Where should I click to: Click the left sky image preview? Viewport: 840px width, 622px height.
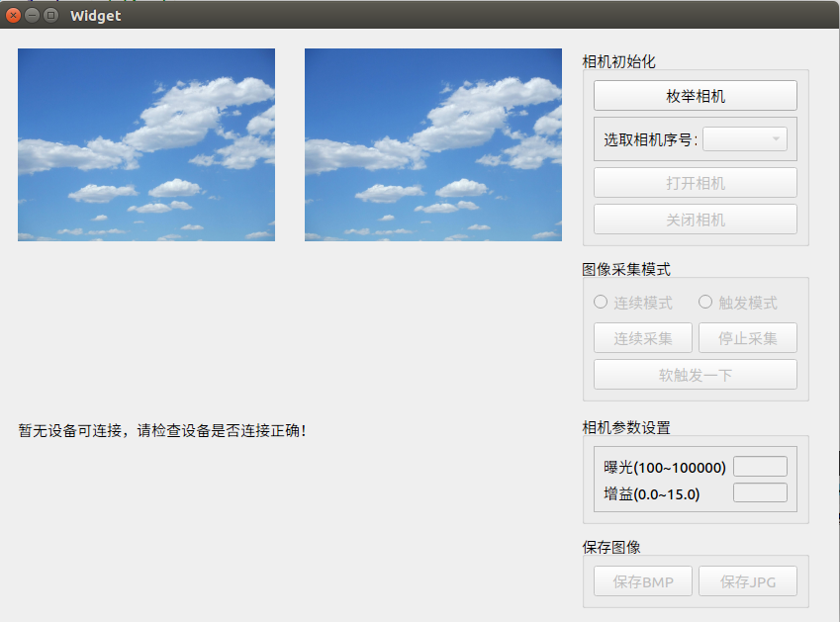[x=146, y=144]
